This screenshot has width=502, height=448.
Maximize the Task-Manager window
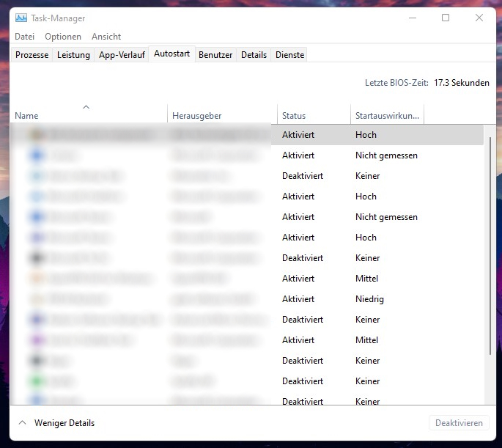446,18
